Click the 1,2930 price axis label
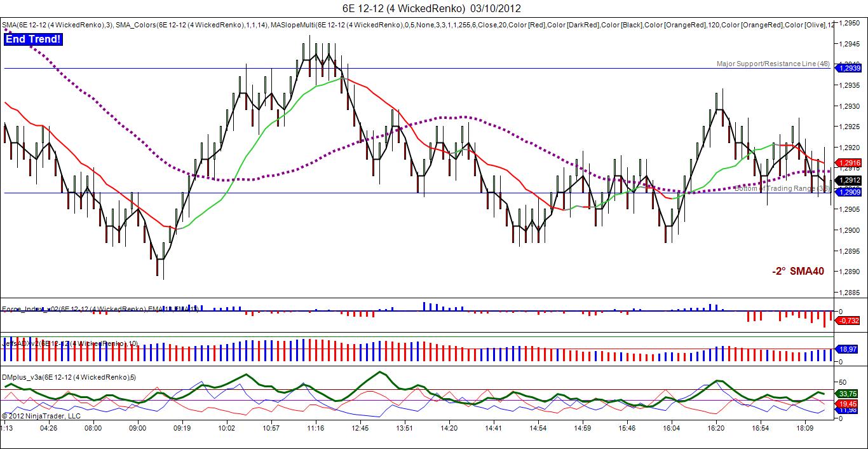Image resolution: width=868 pixels, height=449 pixels. pyautogui.click(x=850, y=106)
